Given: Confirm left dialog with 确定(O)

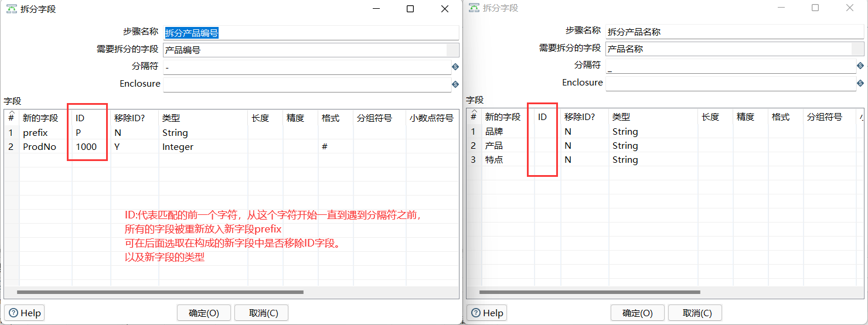Looking at the screenshot, I should (x=204, y=313).
